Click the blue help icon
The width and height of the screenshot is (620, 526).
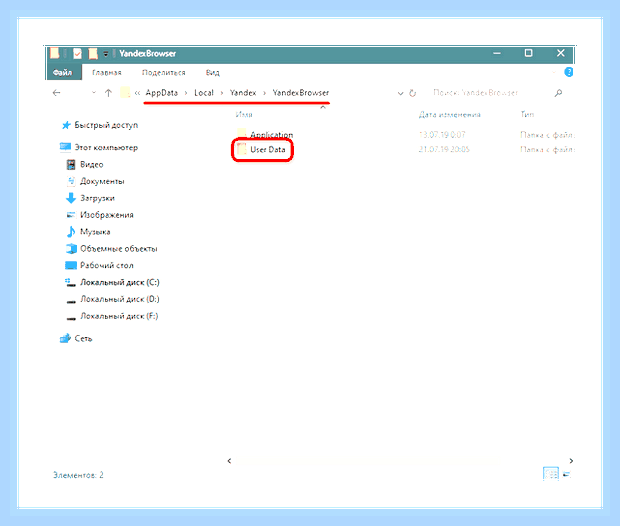click(569, 72)
